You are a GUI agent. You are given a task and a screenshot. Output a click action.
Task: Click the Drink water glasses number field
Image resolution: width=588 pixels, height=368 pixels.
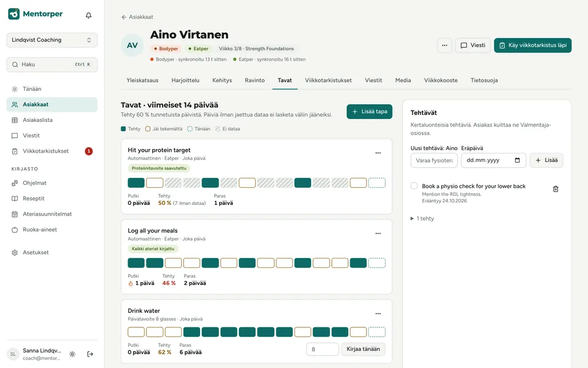click(322, 349)
